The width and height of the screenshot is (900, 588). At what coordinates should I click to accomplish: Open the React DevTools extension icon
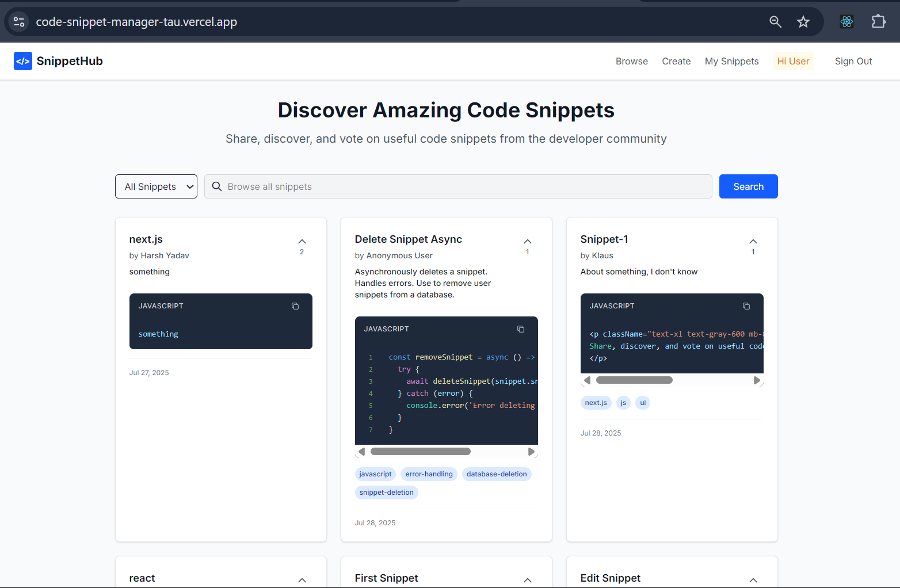pos(846,22)
